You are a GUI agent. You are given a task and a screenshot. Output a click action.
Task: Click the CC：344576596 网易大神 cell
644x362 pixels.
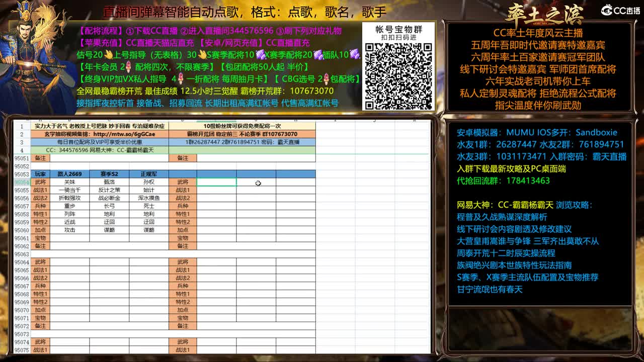[100, 150]
